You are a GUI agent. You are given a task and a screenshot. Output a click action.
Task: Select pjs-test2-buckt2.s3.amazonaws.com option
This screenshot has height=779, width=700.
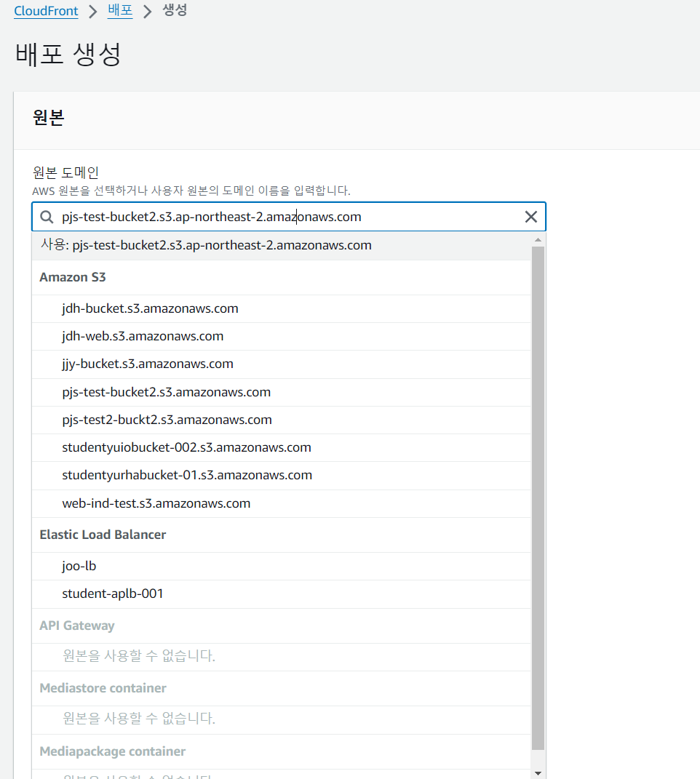point(282,420)
